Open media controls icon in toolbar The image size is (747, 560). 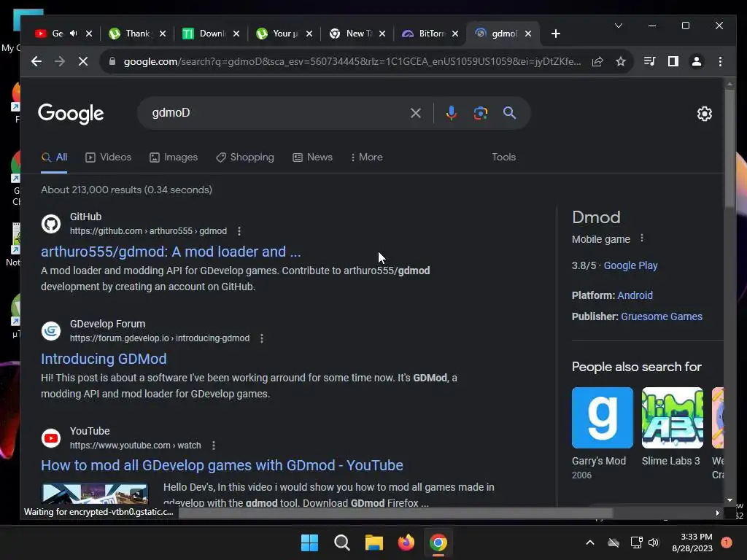pos(649,61)
